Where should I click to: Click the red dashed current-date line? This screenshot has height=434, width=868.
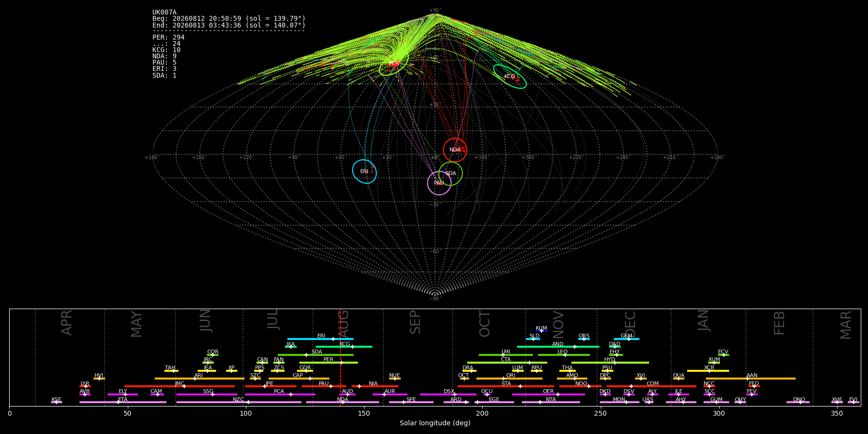tap(340, 357)
